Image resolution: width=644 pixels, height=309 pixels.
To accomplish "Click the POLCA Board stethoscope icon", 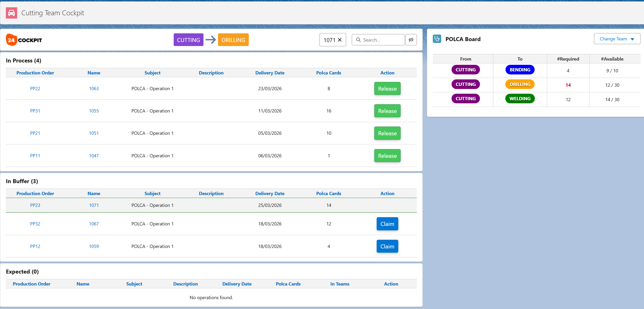I will (x=437, y=39).
